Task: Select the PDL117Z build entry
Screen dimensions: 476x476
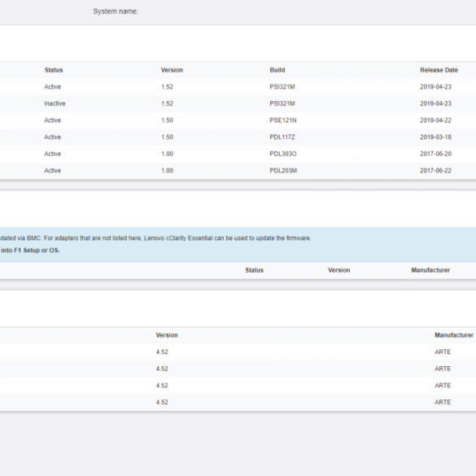Action: [282, 137]
